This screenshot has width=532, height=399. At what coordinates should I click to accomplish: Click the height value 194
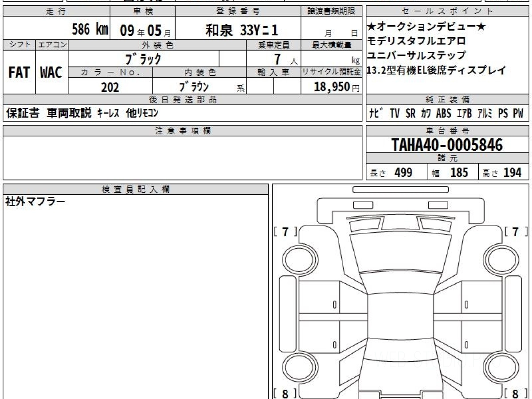512,172
